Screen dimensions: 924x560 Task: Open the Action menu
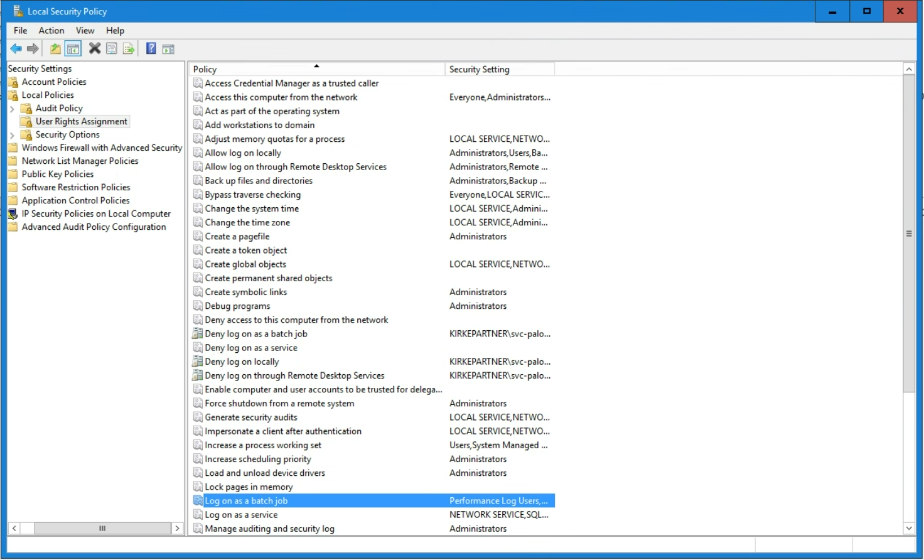[x=51, y=30]
